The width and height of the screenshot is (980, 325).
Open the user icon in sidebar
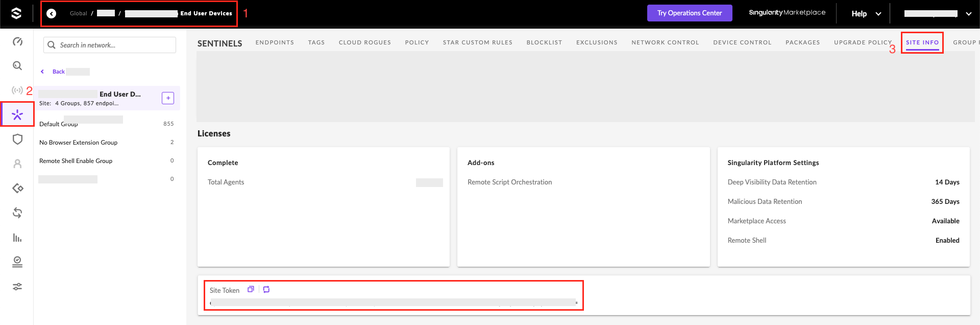17,164
